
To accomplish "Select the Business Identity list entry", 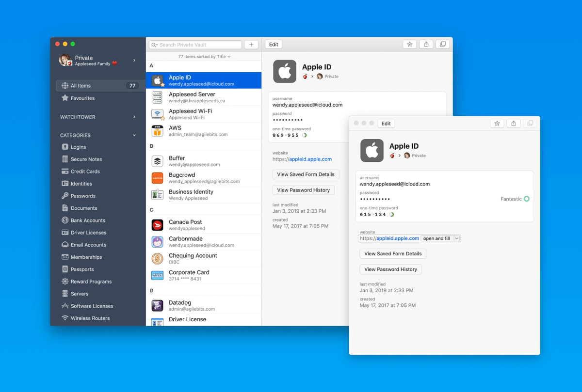I will (x=204, y=195).
